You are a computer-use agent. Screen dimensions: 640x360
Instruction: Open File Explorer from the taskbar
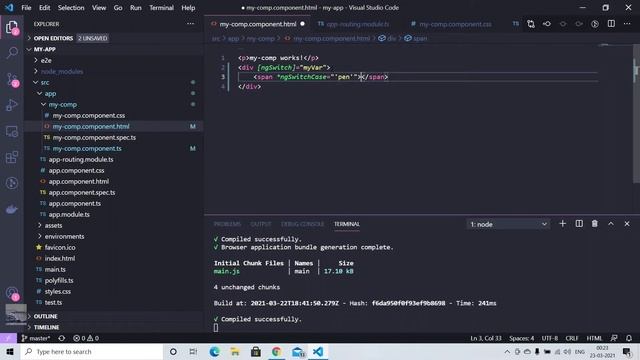pyautogui.click(x=235, y=351)
